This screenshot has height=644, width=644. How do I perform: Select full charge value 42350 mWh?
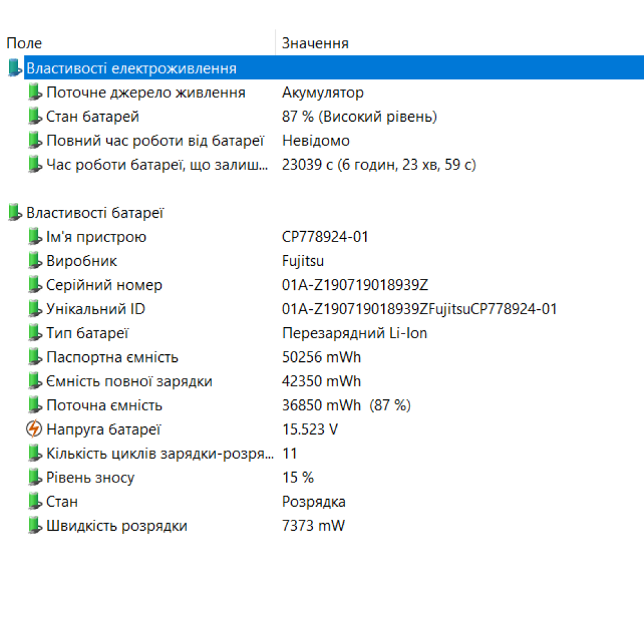coord(321,381)
